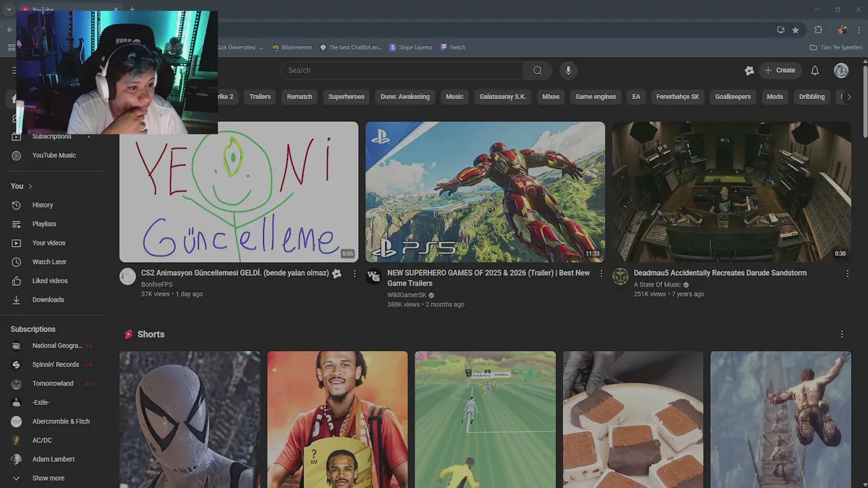Open the Twitch bookmark
Image resolution: width=868 pixels, height=488 pixels.
[453, 47]
